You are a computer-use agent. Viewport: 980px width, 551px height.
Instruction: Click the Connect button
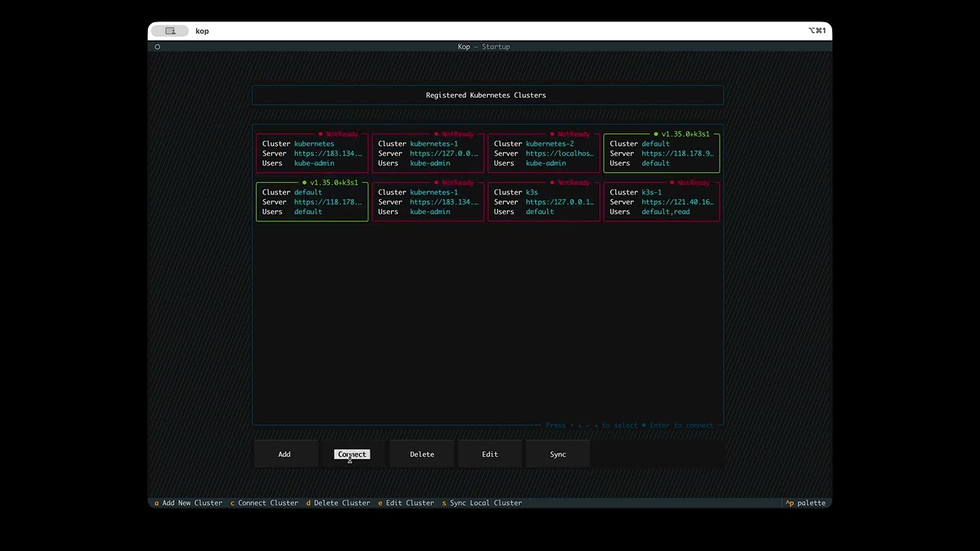point(352,455)
